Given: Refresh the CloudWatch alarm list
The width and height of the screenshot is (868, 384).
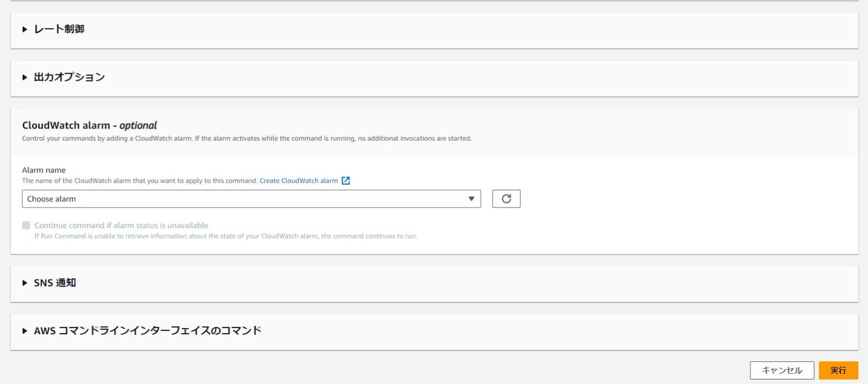Looking at the screenshot, I should click(506, 199).
